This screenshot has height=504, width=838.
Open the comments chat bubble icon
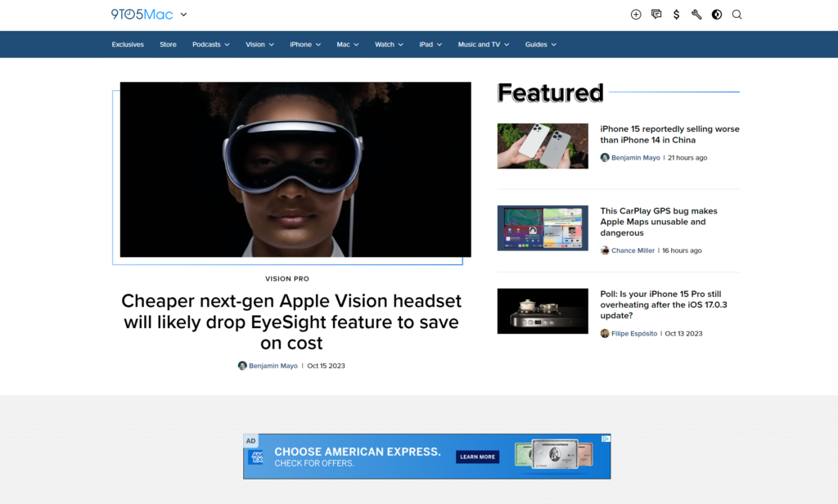tap(656, 15)
